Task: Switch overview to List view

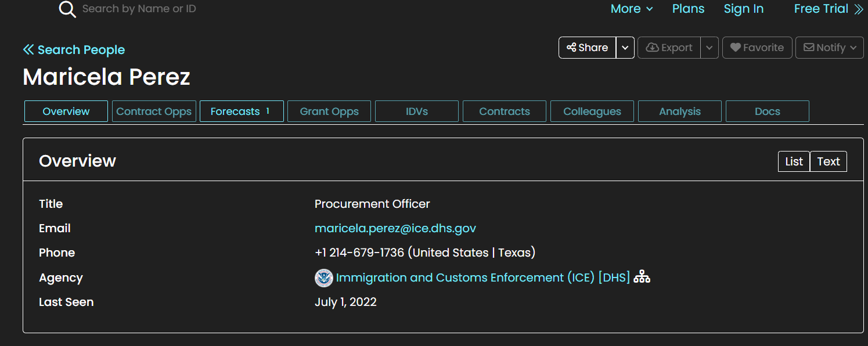Action: tap(794, 161)
